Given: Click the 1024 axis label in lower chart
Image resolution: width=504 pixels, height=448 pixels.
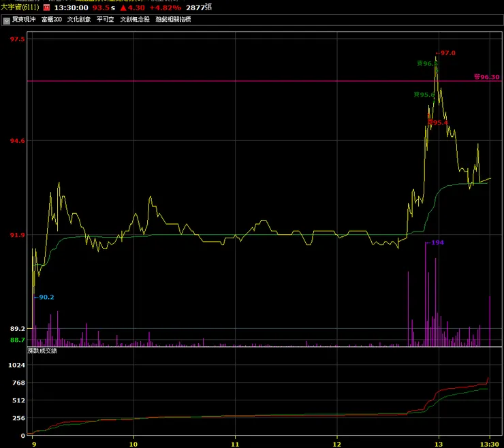Looking at the screenshot, I should 17,365.
